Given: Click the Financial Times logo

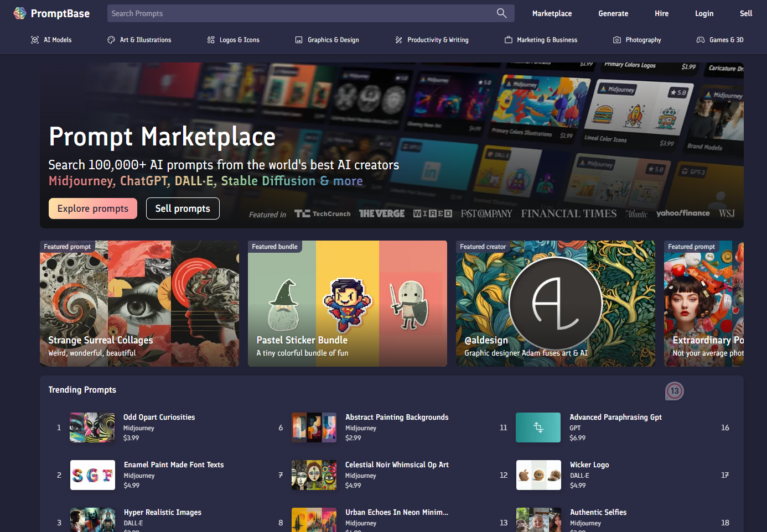Looking at the screenshot, I should click(569, 213).
